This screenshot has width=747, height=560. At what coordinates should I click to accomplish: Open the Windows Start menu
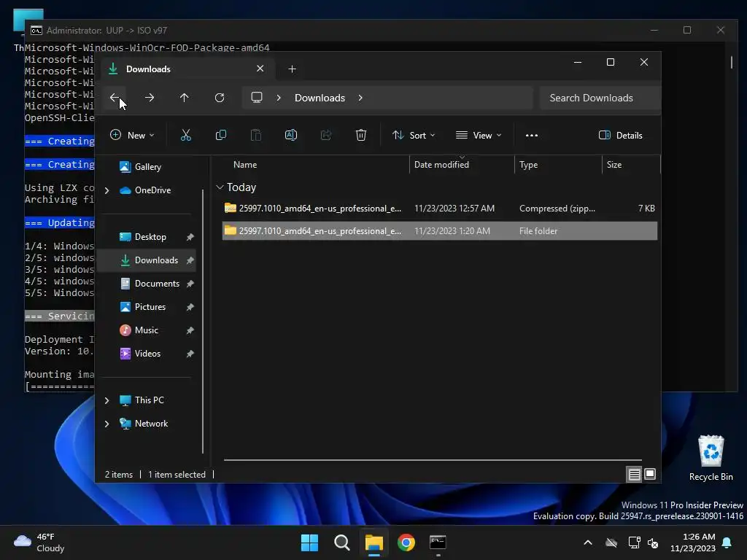click(x=309, y=542)
